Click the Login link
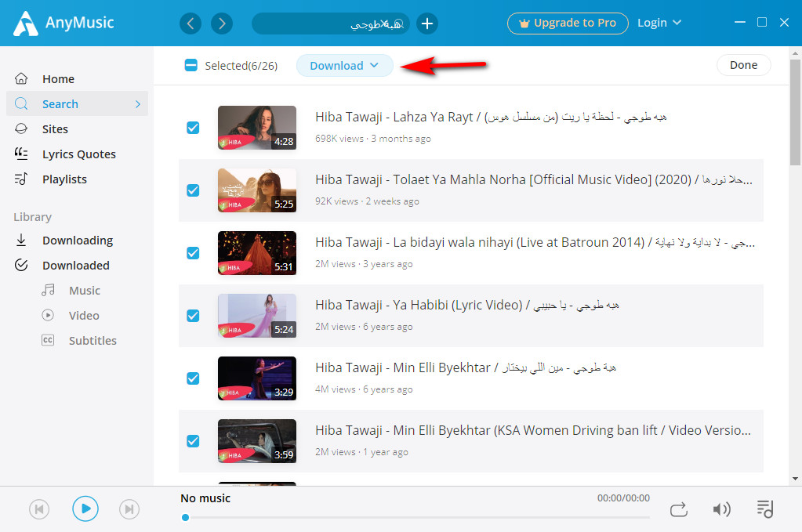The height and width of the screenshot is (532, 802). pos(652,23)
